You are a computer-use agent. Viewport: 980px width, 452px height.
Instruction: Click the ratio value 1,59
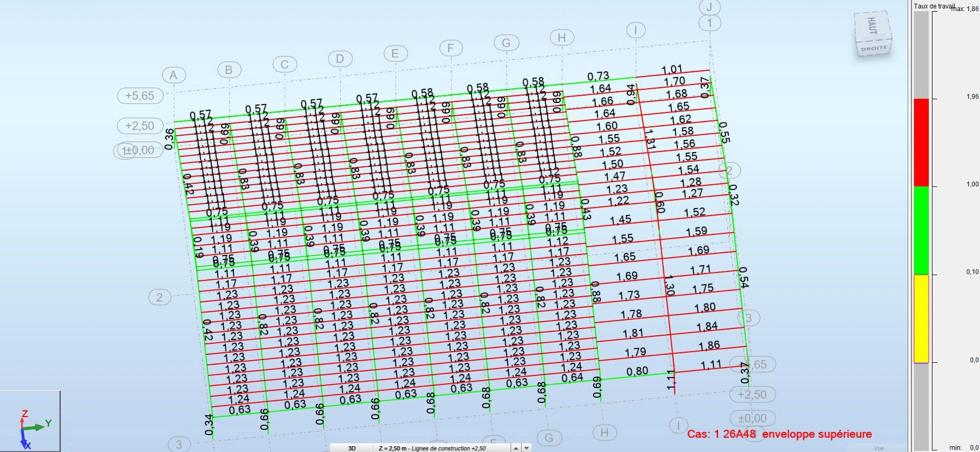(x=696, y=232)
